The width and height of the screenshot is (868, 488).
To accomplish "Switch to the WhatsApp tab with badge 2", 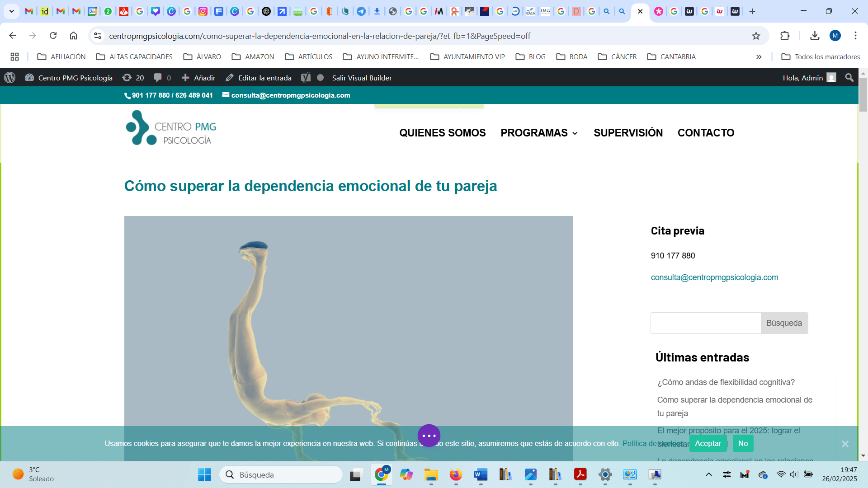I will pyautogui.click(x=108, y=11).
